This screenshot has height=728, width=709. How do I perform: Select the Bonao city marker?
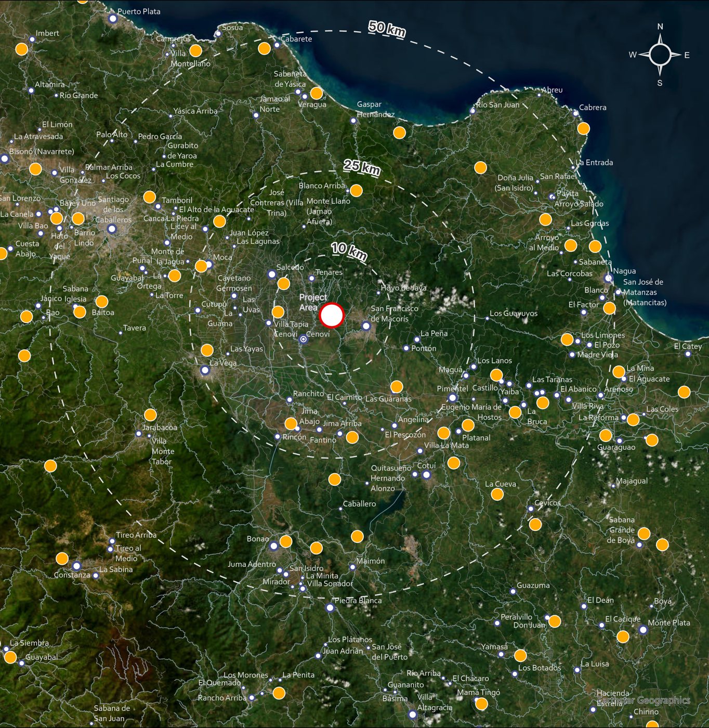click(x=274, y=546)
